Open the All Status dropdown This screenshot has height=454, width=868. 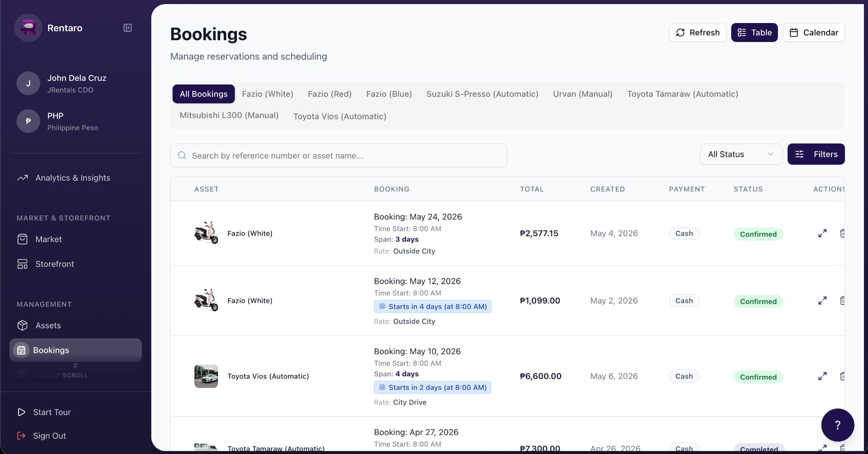pyautogui.click(x=741, y=154)
